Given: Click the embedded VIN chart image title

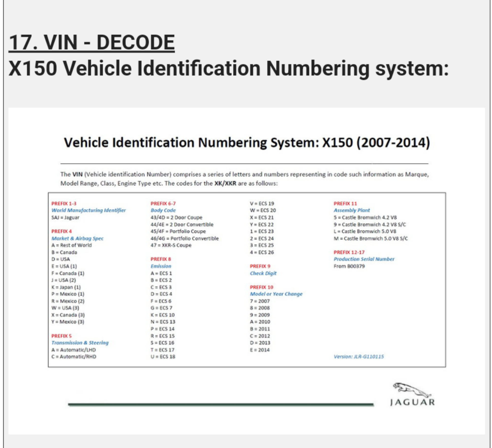Looking at the screenshot, I should tap(247, 143).
